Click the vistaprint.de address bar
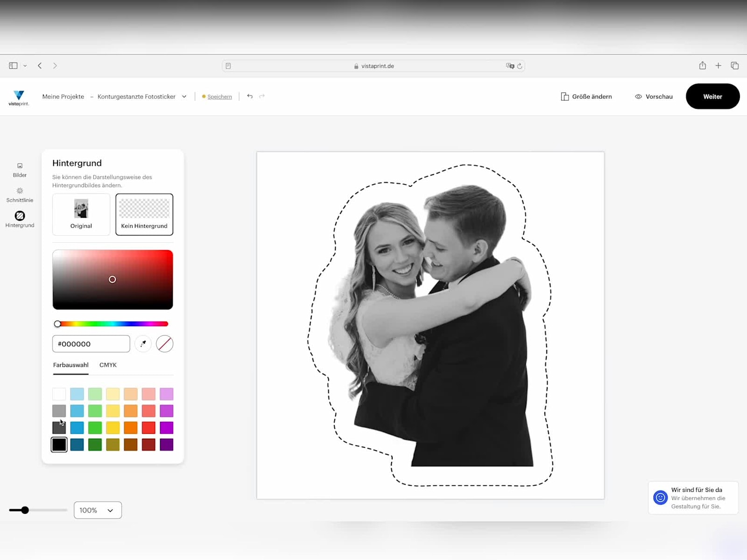The image size is (747, 560). click(373, 66)
